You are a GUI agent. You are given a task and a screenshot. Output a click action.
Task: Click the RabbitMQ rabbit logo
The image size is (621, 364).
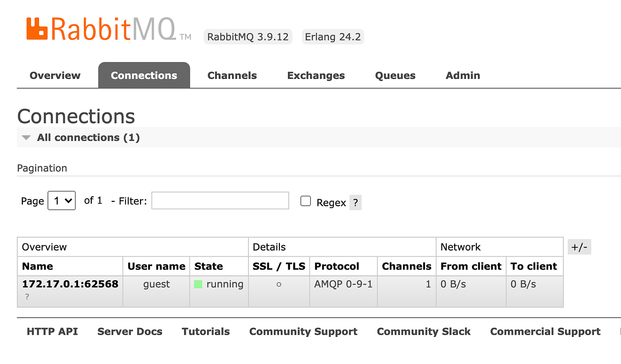37,27
